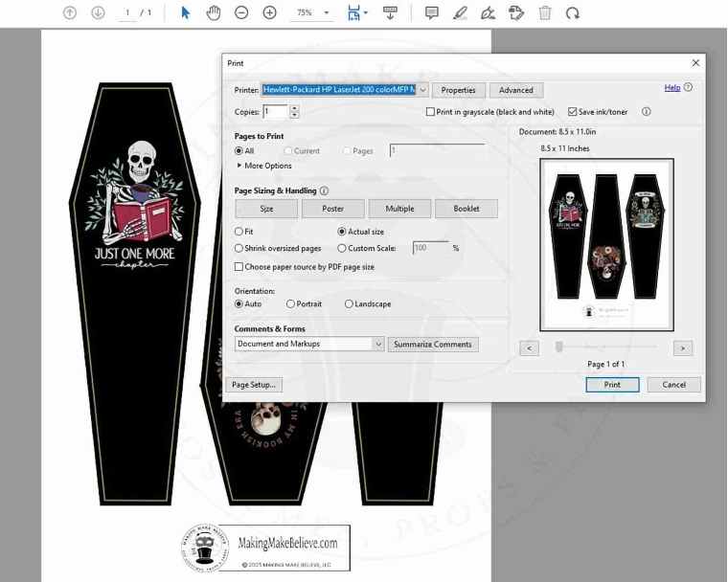Show Page Sizing & Handling info icon
This screenshot has height=582, width=728.
tap(324, 190)
